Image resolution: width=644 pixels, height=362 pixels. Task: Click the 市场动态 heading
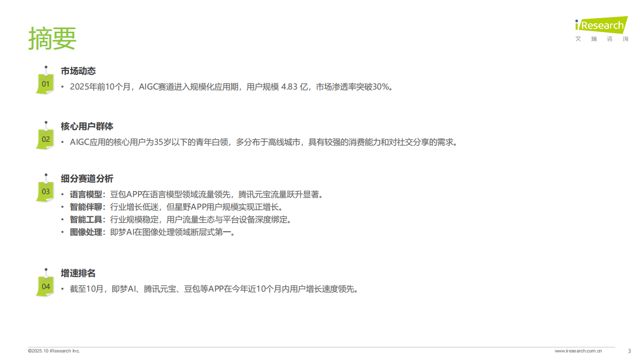(78, 71)
